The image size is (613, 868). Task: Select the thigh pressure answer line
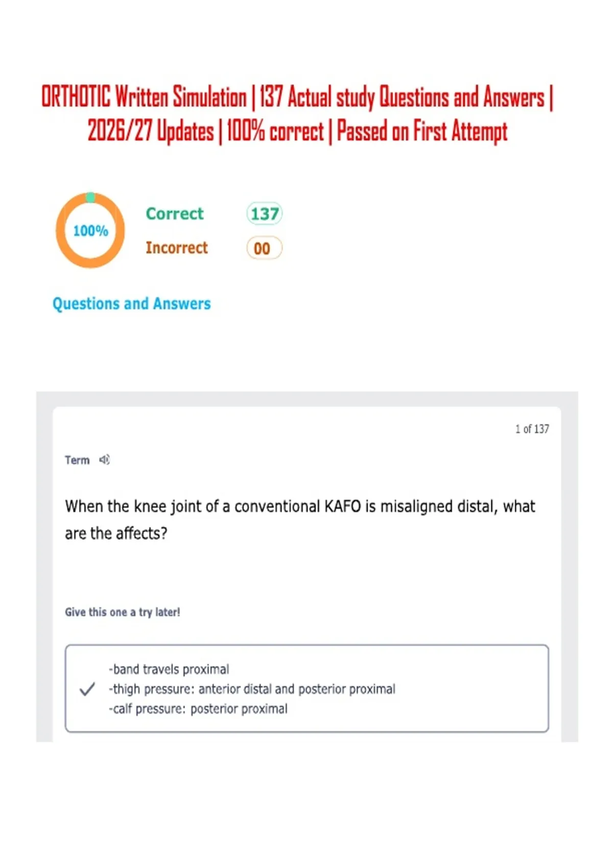(252, 689)
